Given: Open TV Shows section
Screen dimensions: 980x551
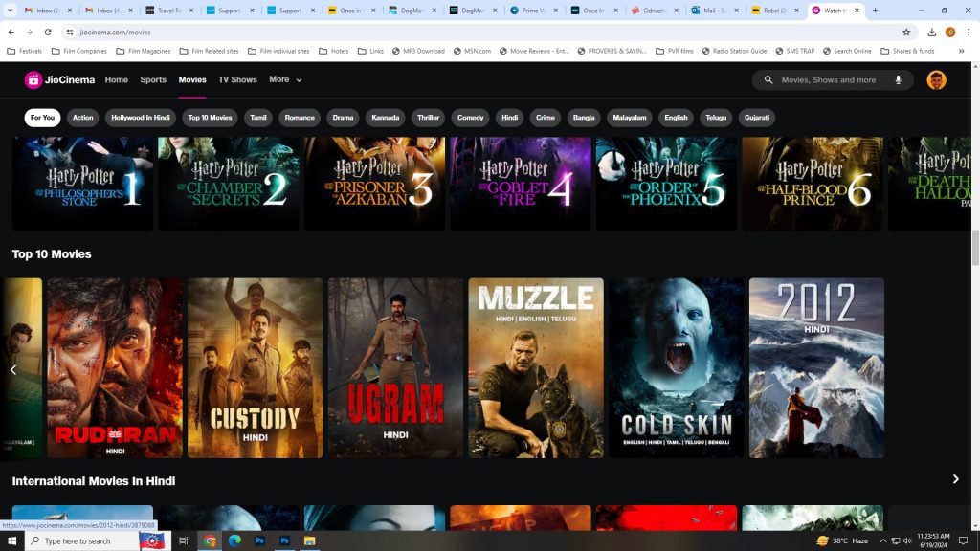Looking at the screenshot, I should pyautogui.click(x=237, y=80).
